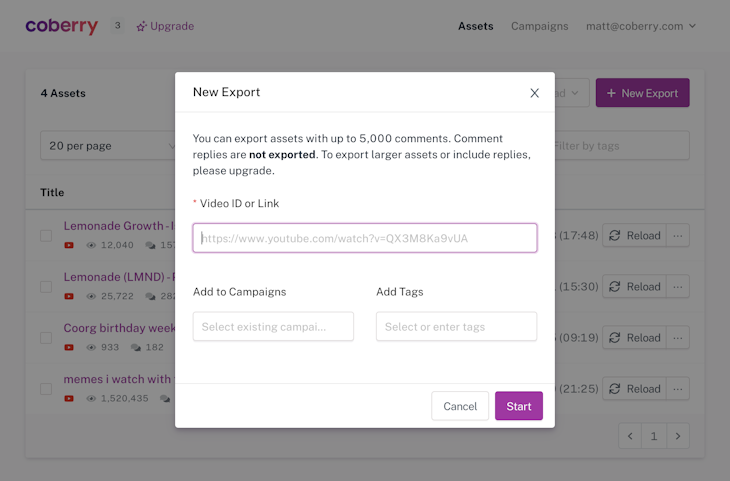Focus the Video ID or Link field

coord(364,238)
